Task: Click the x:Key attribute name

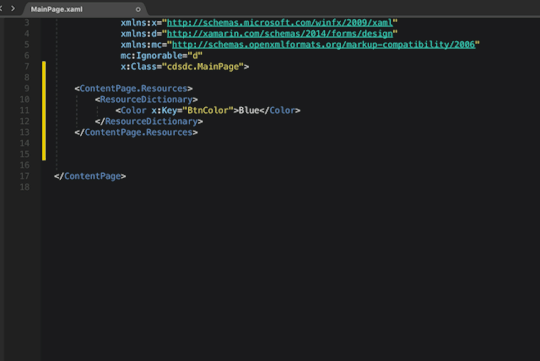Action: tap(164, 111)
